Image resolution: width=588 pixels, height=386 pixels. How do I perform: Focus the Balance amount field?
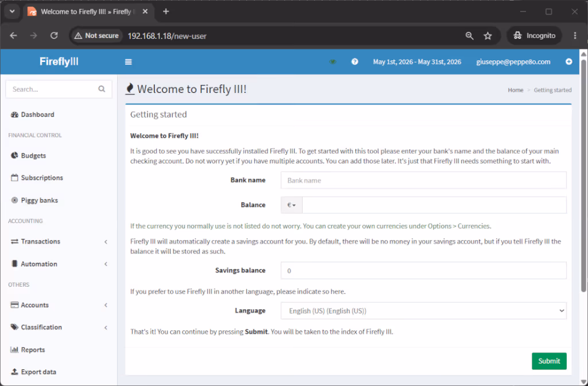tap(434, 205)
